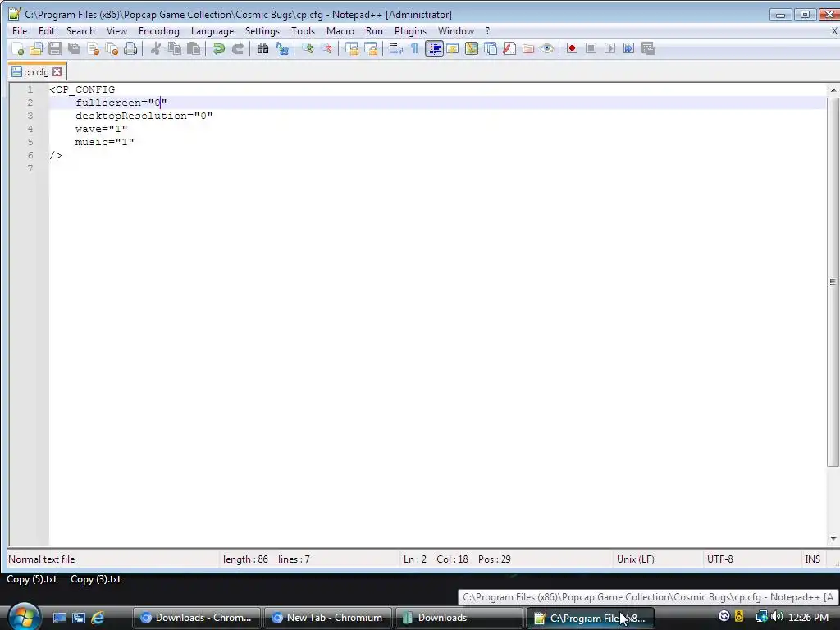
Task: Open the ? help menu
Action: pos(487,31)
